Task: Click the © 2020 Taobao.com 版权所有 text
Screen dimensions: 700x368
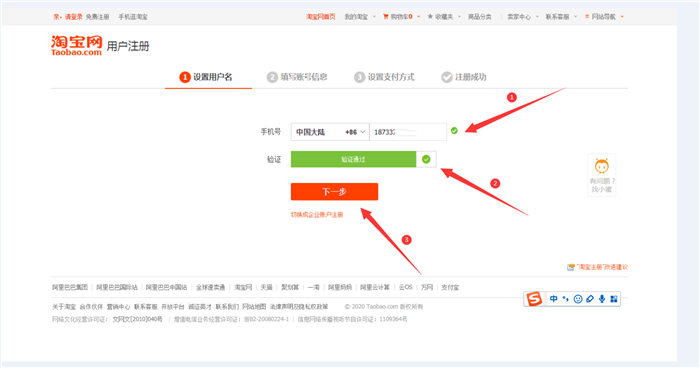Action: [384, 307]
